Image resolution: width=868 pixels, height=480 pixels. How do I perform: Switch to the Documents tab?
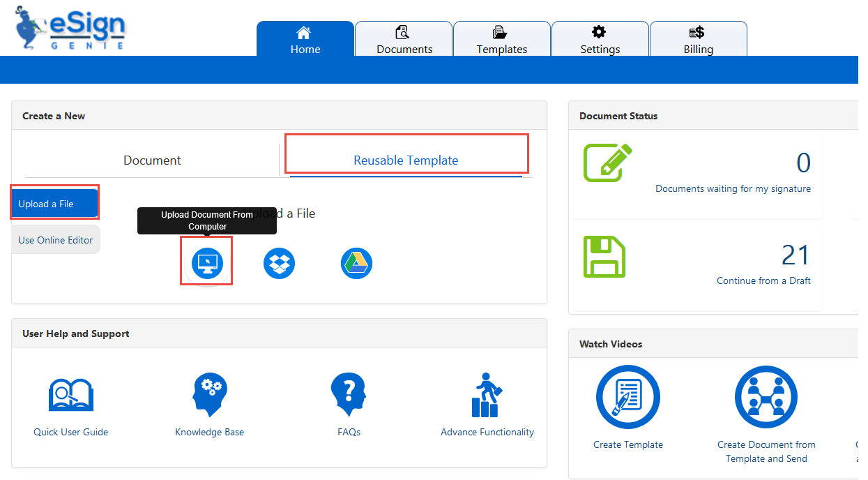pyautogui.click(x=404, y=39)
